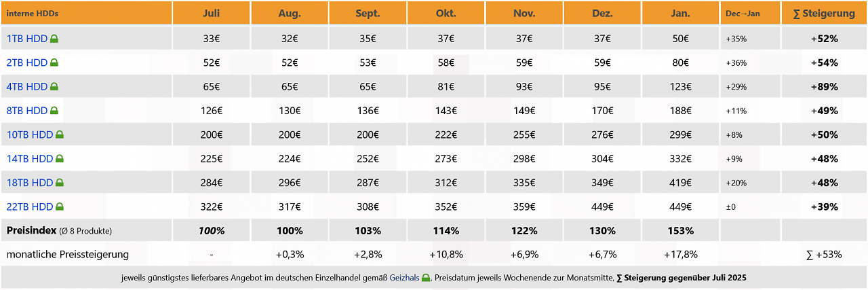
Task: Click the lock icon next to 22TB HDD
Action: pos(60,206)
